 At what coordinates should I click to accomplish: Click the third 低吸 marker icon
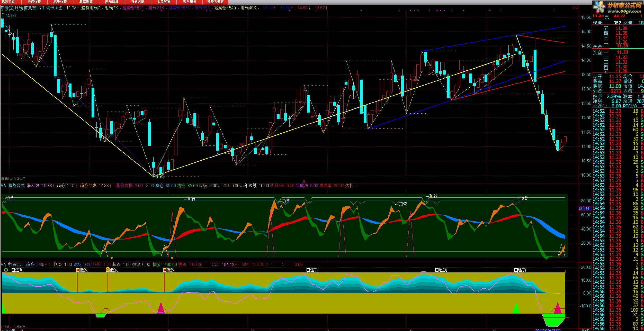pyautogui.click(x=165, y=270)
